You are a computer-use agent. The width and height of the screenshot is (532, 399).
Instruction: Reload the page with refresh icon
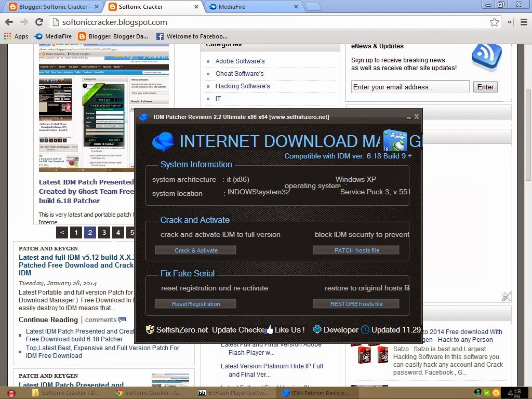(x=39, y=22)
